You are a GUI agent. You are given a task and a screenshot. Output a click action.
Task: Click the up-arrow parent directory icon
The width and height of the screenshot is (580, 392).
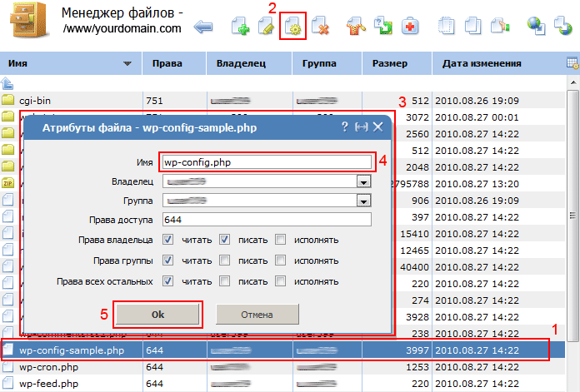pyautogui.click(x=8, y=82)
